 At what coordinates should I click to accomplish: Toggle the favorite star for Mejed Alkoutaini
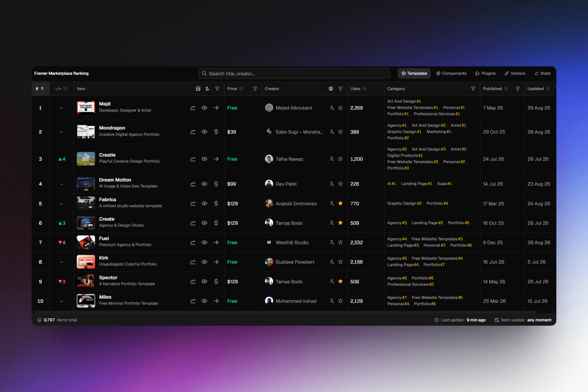point(340,108)
